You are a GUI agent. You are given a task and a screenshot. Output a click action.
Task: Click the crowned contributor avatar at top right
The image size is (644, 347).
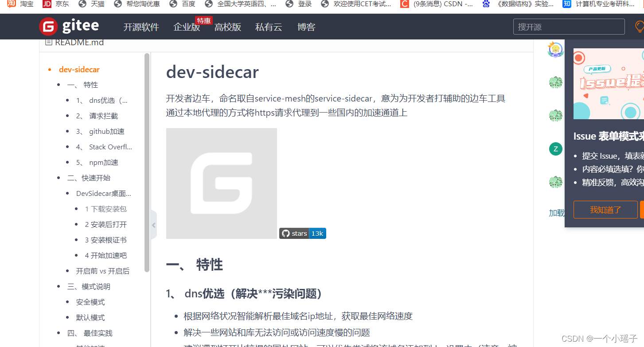[x=555, y=49]
